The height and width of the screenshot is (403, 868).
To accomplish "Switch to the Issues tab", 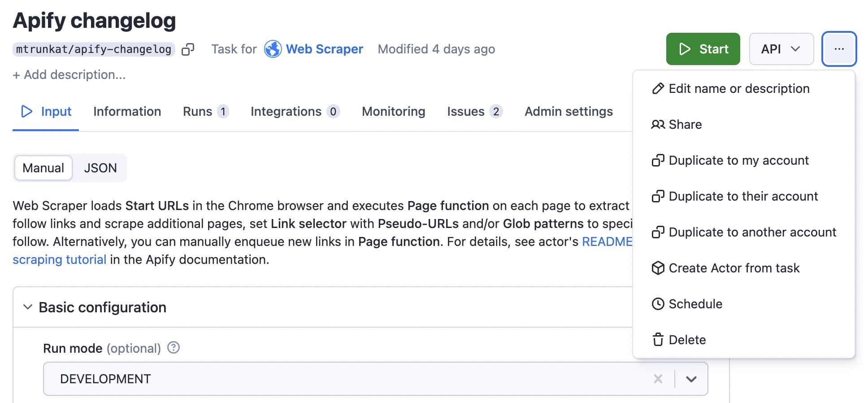I will point(466,111).
